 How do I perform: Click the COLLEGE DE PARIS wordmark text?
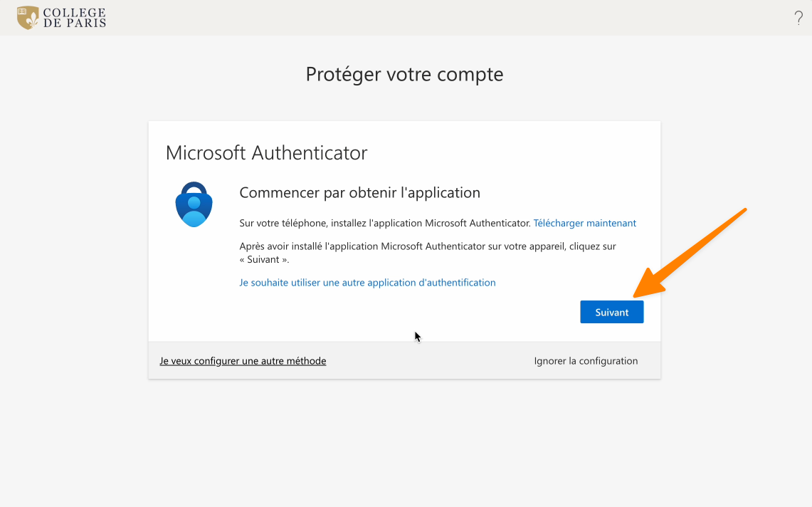point(75,18)
